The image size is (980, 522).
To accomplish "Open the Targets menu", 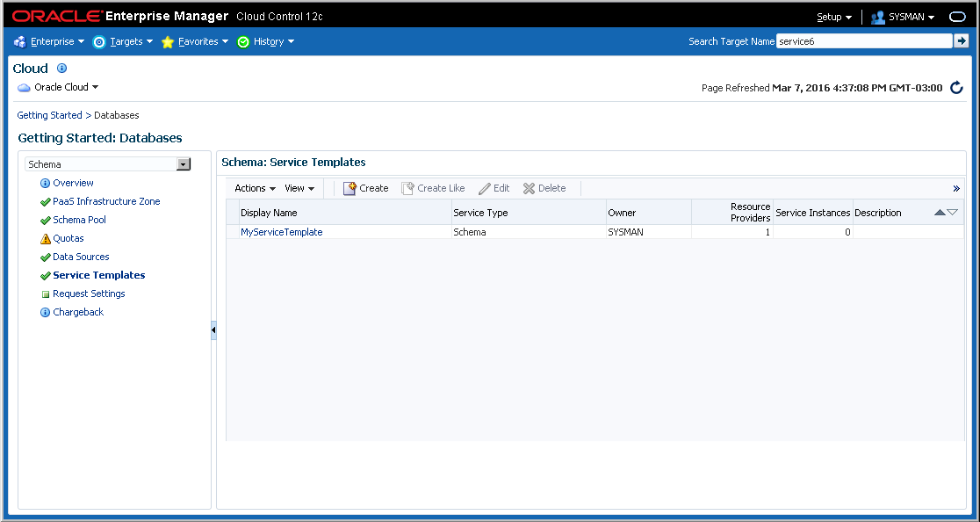I will coord(131,42).
